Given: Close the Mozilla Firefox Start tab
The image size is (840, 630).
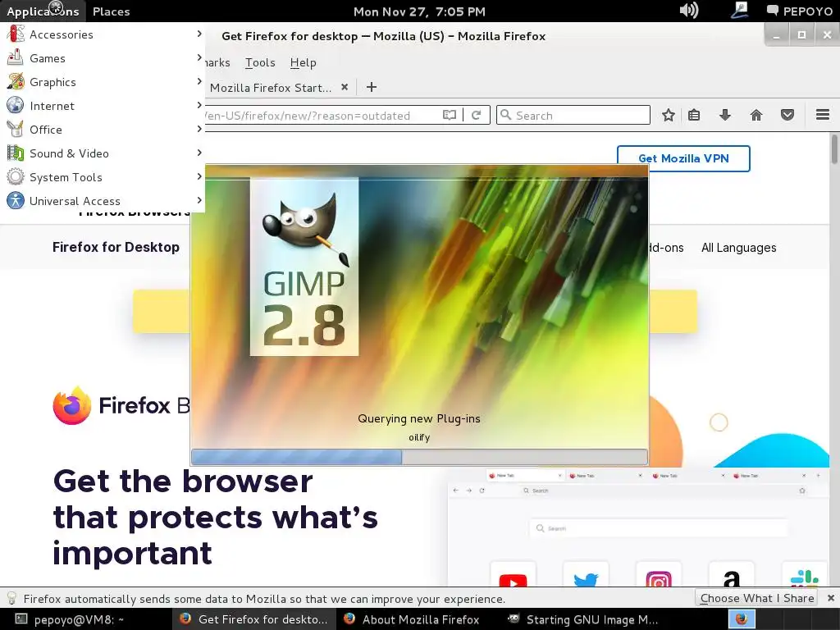Looking at the screenshot, I should point(345,87).
